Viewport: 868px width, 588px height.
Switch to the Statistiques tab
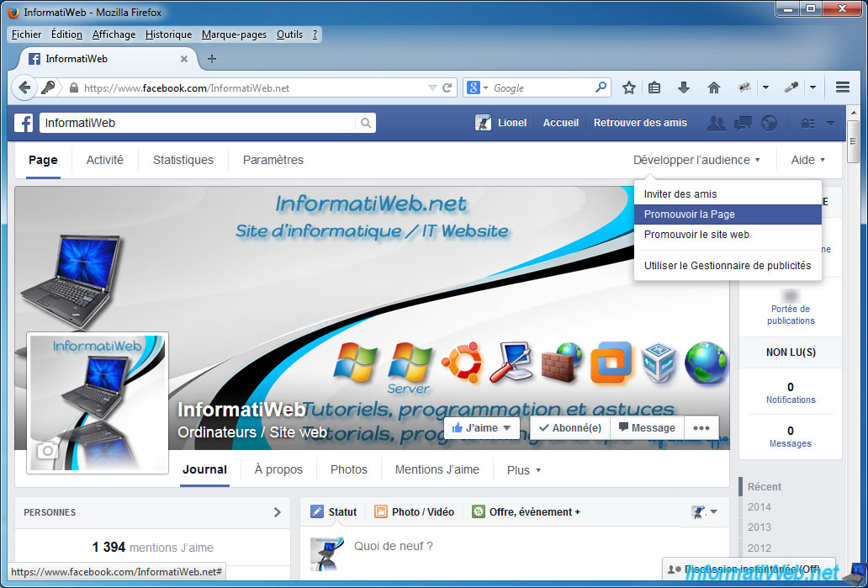183,160
